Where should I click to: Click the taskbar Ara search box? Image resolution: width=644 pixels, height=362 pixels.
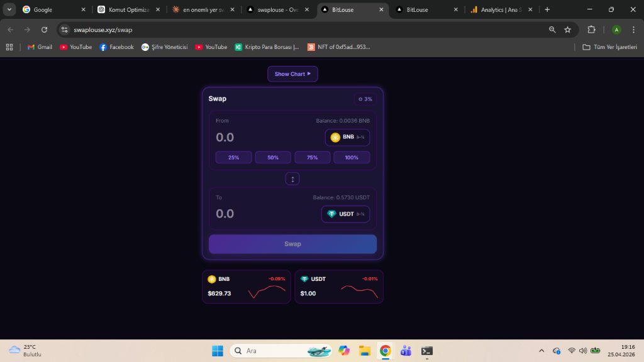281,351
